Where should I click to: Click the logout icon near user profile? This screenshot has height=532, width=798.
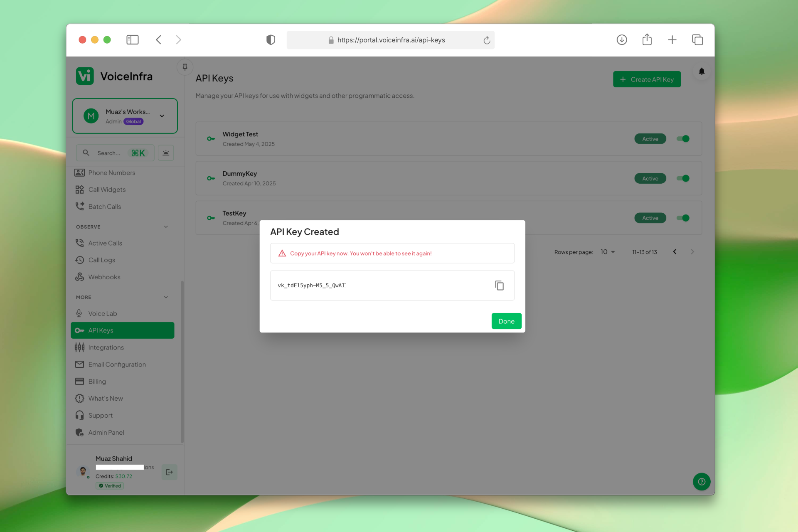click(169, 472)
